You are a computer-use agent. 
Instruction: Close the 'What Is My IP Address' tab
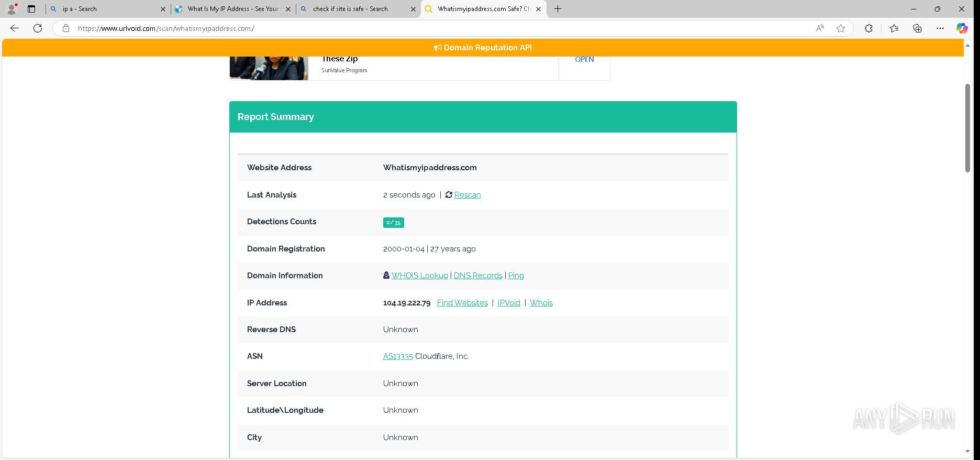click(288, 9)
